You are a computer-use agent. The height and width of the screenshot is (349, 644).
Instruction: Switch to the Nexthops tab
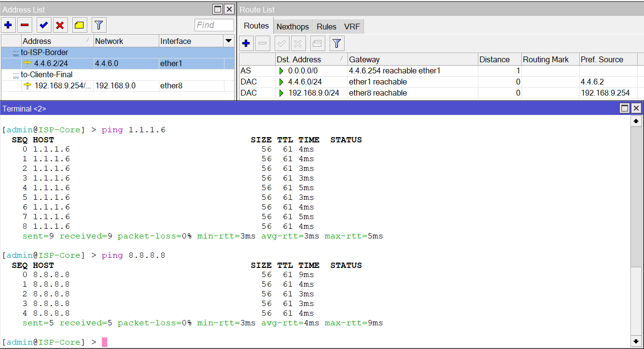(293, 26)
